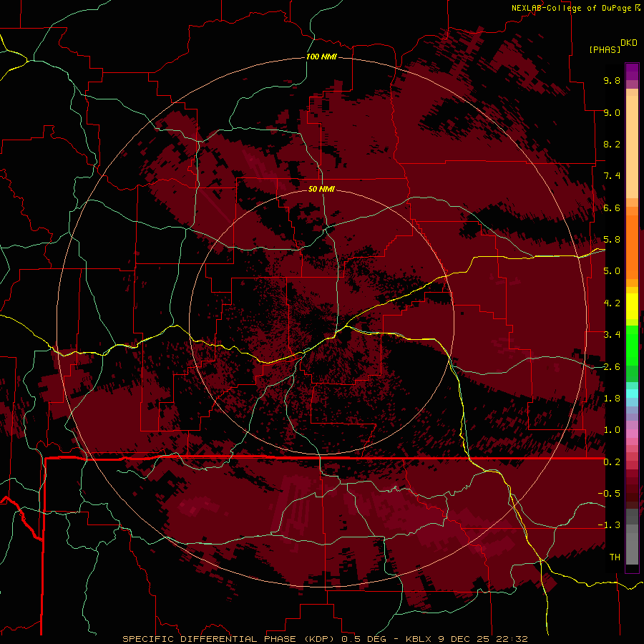The width and height of the screenshot is (644, 644).
Task: Click the TH threshold label
Action: tap(615, 557)
